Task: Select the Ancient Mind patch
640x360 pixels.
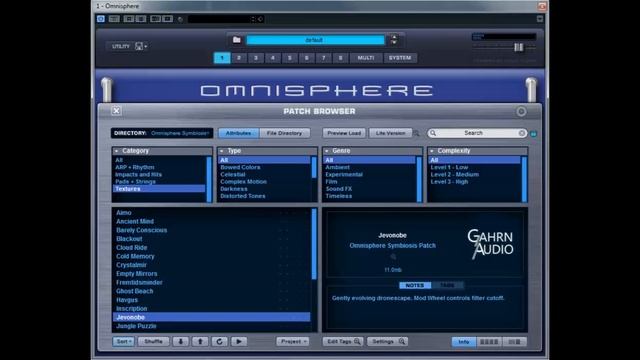Action: click(x=135, y=221)
